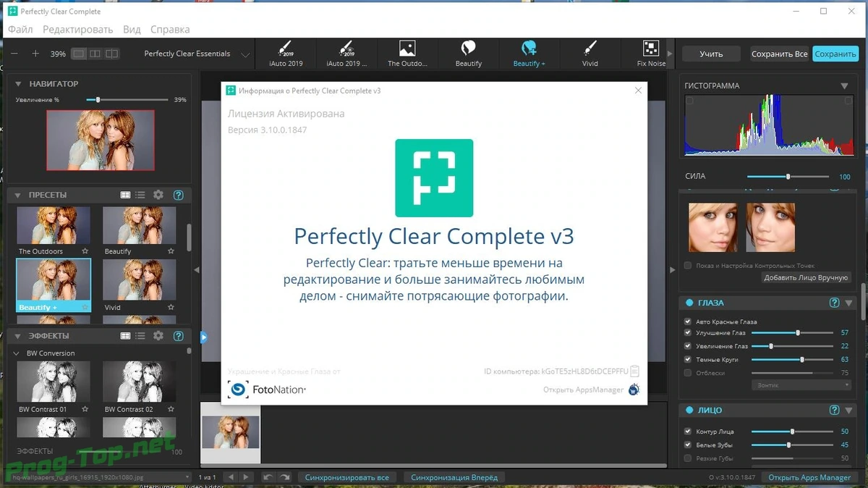Zoom out with the minus icon
This screenshot has height=488, width=868.
(x=14, y=54)
